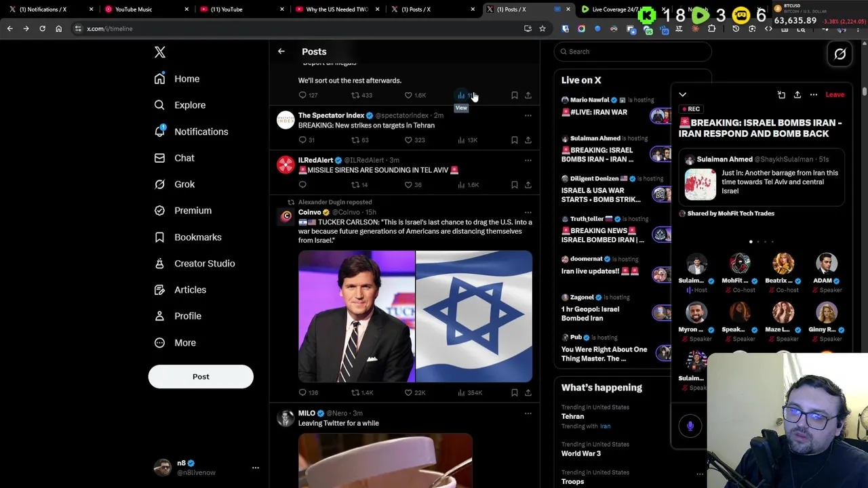The width and height of the screenshot is (868, 488).
Task: Click in the Search field
Action: [x=633, y=52]
